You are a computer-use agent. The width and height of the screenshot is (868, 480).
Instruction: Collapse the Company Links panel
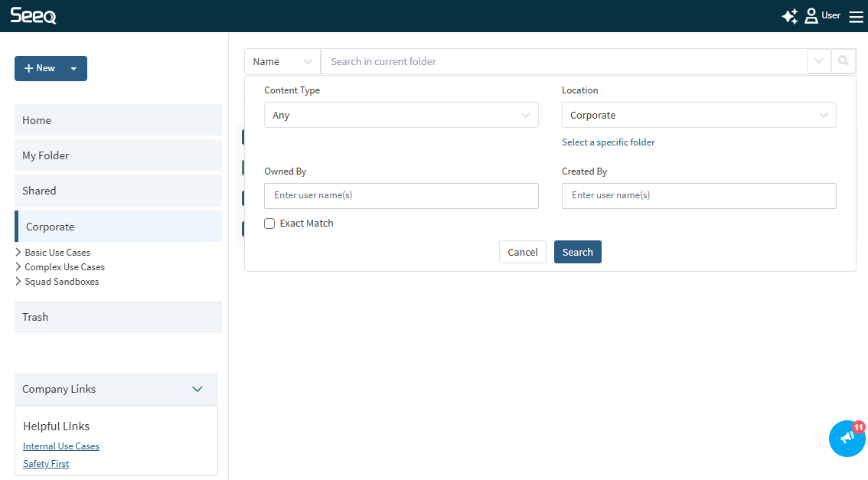click(x=197, y=389)
